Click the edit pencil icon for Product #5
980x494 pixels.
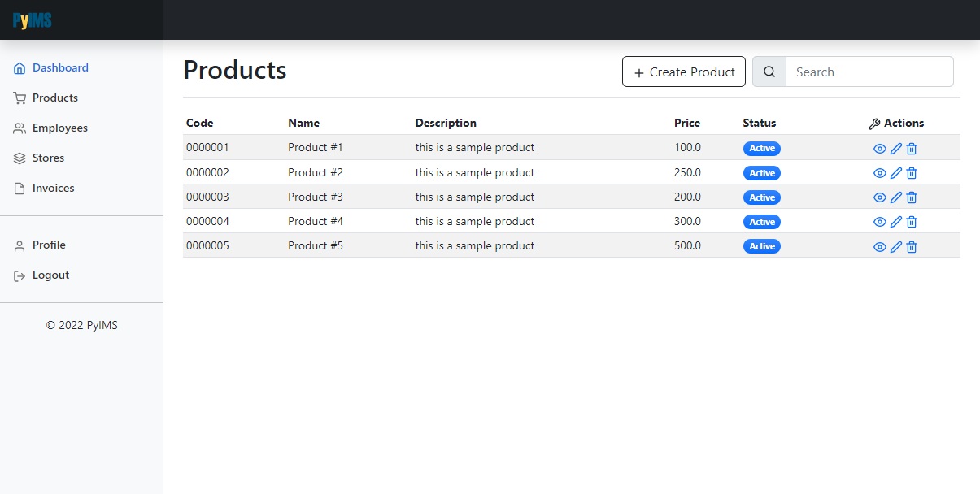[x=896, y=246]
